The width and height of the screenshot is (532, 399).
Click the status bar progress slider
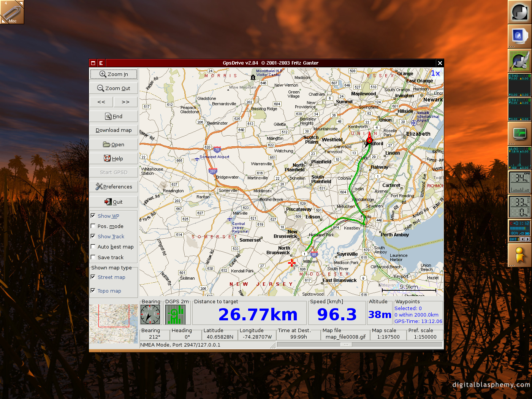tap(360, 345)
